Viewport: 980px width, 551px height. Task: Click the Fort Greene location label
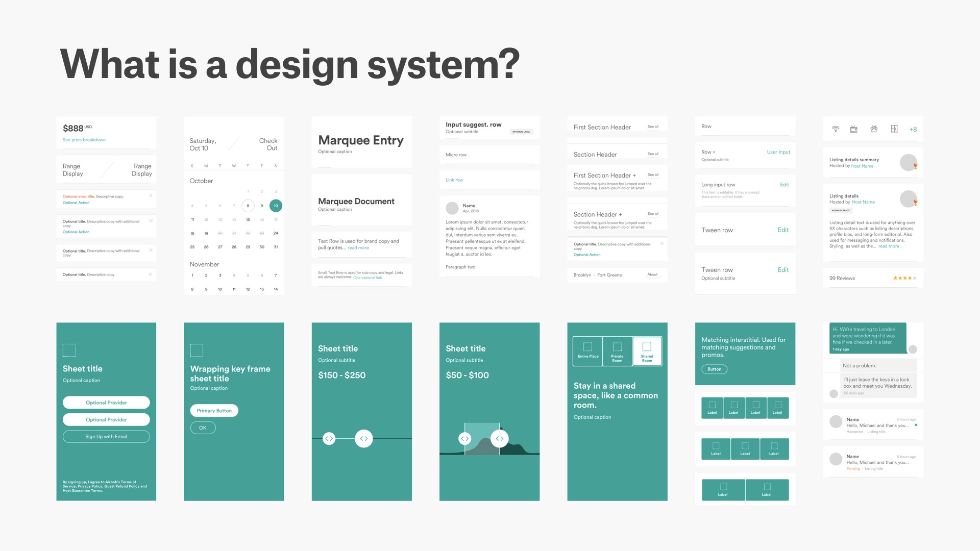click(609, 275)
